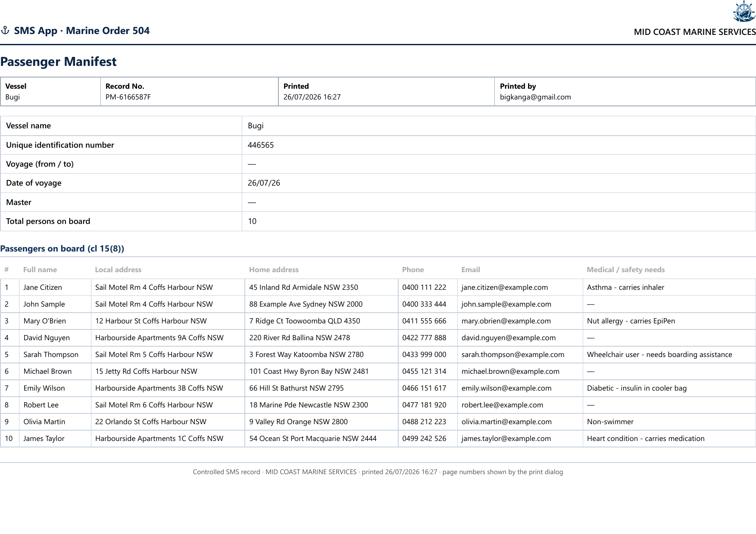Click the sarah.thompson@example.com email
Viewport: 756px width, 534px height.
pyautogui.click(x=513, y=354)
